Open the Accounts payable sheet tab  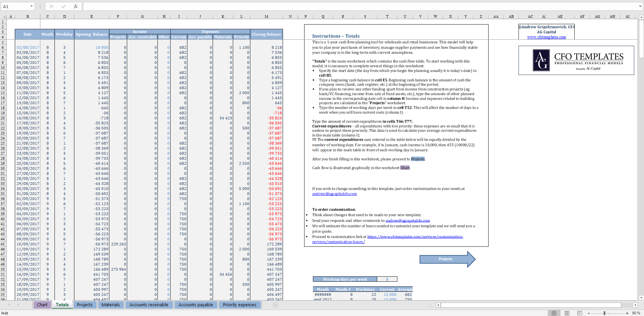point(195,305)
